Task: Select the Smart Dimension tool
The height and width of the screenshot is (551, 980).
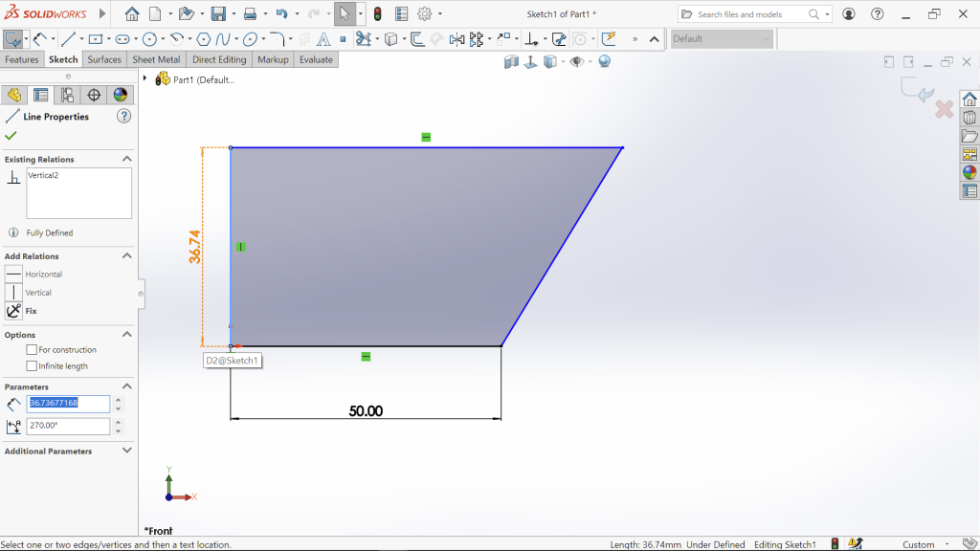Action: [40, 39]
